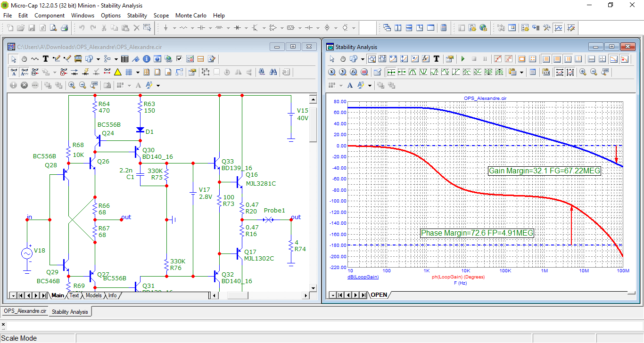
Task: Cut selection with the scissors icon
Action: [104, 28]
